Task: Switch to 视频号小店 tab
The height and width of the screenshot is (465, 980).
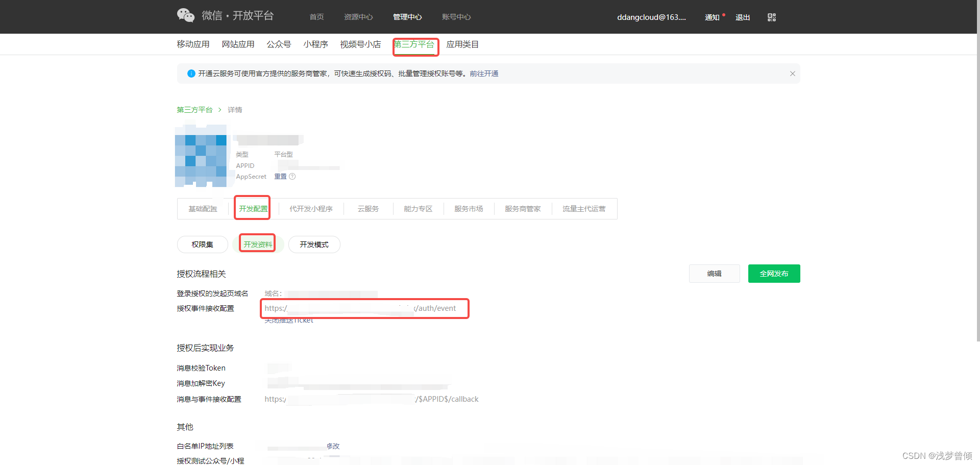Action: (360, 44)
